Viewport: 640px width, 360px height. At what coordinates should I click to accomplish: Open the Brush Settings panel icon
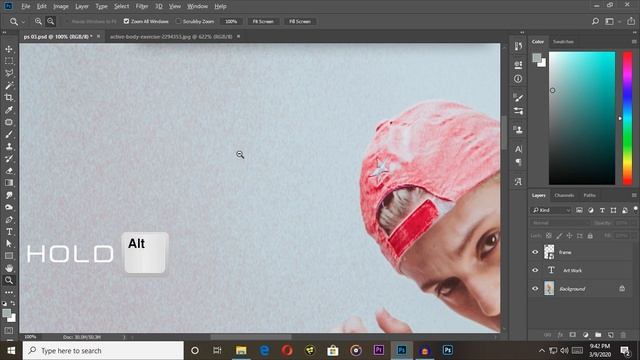click(518, 98)
